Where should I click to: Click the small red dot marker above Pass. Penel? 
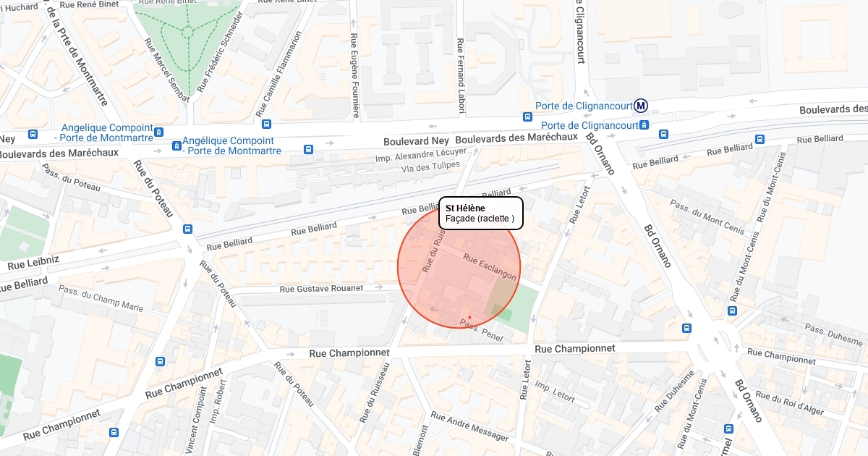(x=469, y=317)
